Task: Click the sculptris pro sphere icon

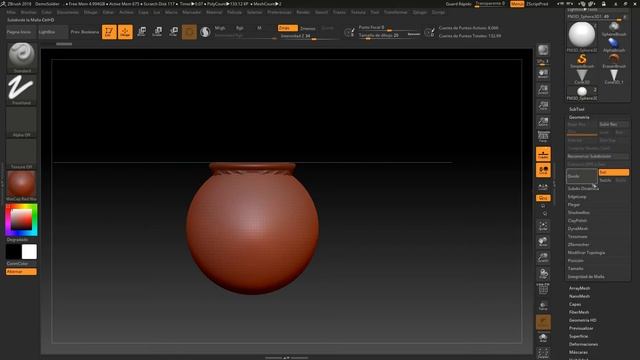Action: pyautogui.click(x=205, y=32)
